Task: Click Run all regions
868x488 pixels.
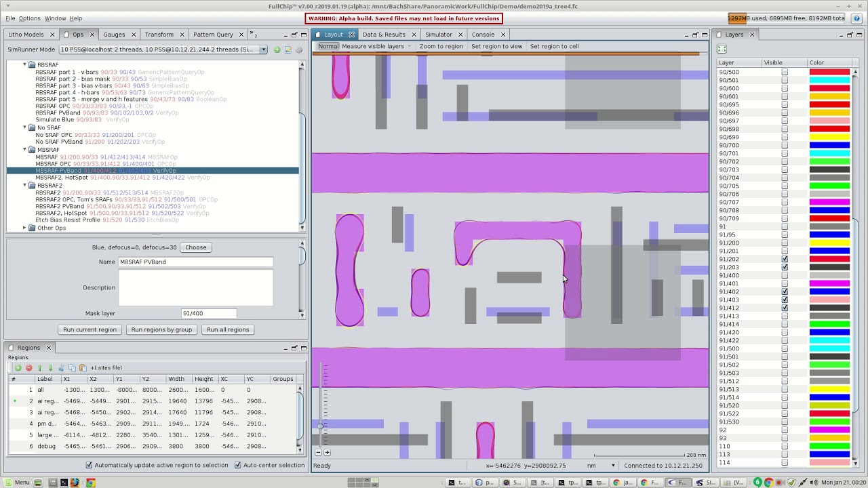Action: pyautogui.click(x=228, y=329)
